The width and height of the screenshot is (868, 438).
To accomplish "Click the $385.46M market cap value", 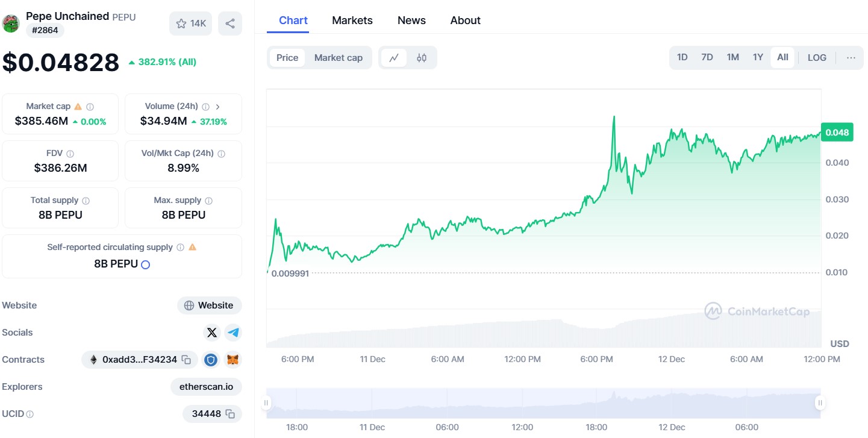I will pos(42,121).
